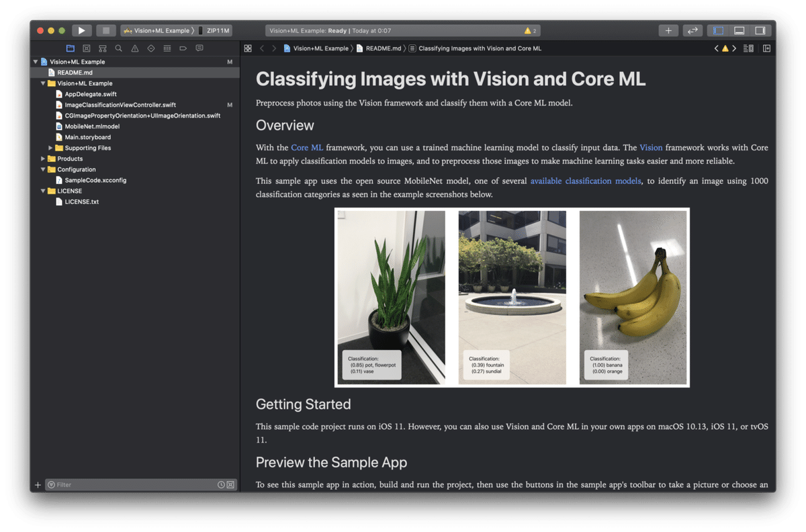Image resolution: width=806 pixels, height=532 pixels.
Task: Open the Classifying Images heading jump bar item
Action: coord(475,48)
